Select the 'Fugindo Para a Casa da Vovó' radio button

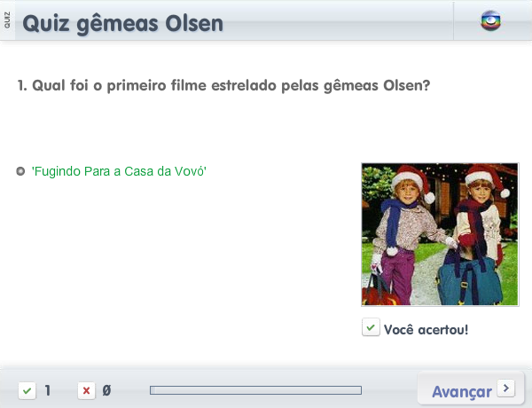coord(20,171)
